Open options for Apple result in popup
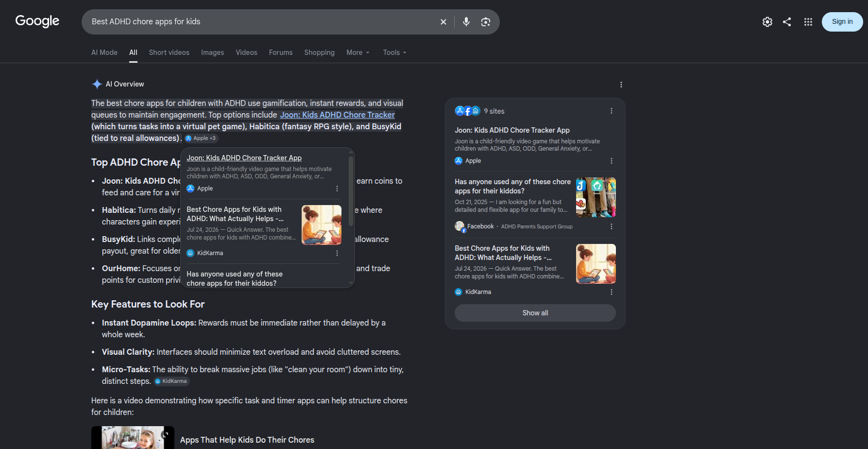Screen dimensions: 868x449 337,189
